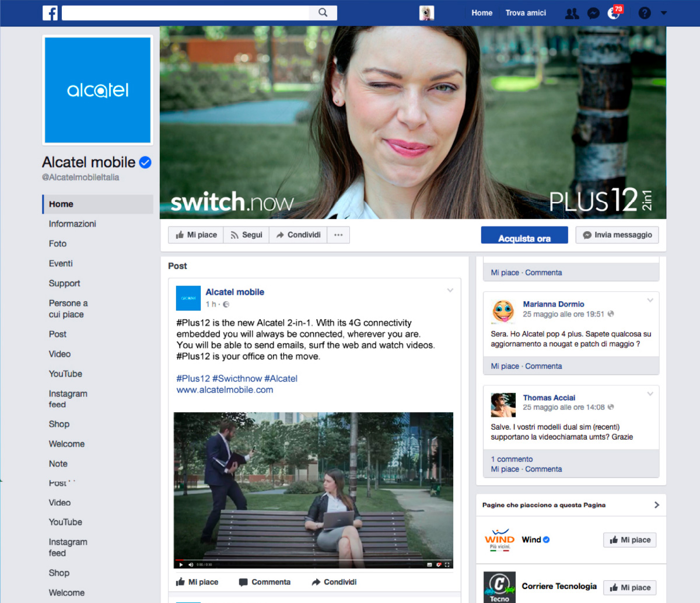Open '1 commento' on Thomas Acciai's post

click(x=512, y=459)
